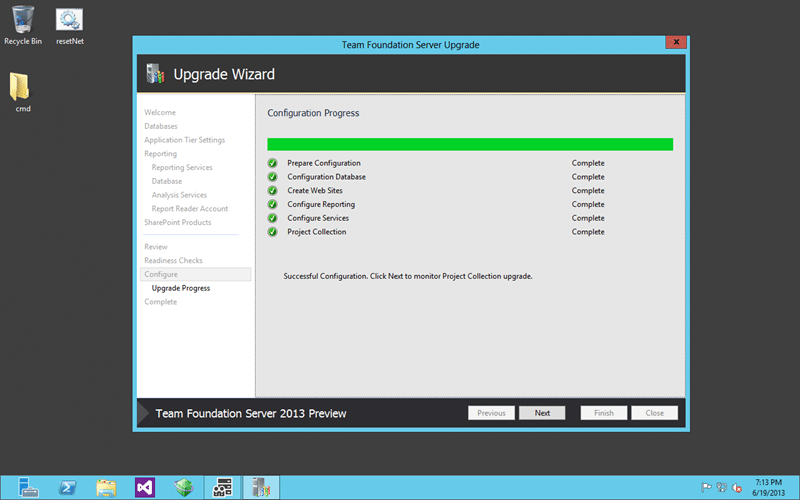Click the muted volume tray icon
This screenshot has width=800, height=500.
(x=737, y=488)
